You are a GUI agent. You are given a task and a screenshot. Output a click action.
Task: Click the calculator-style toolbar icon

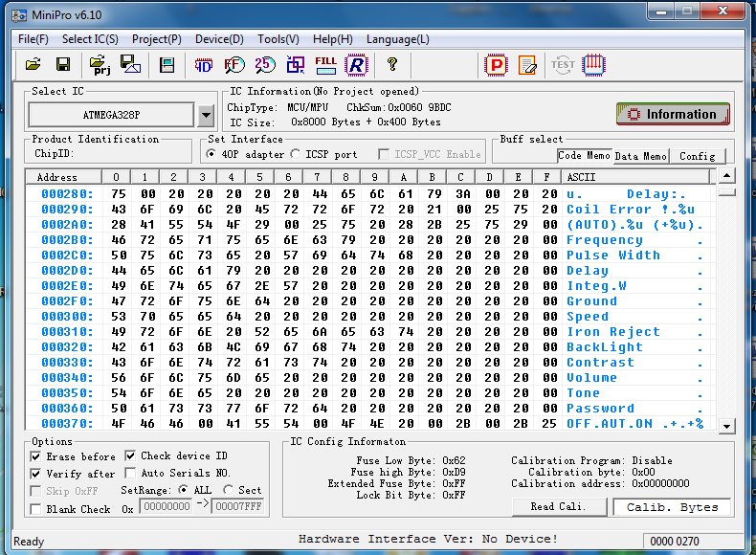pos(167,65)
